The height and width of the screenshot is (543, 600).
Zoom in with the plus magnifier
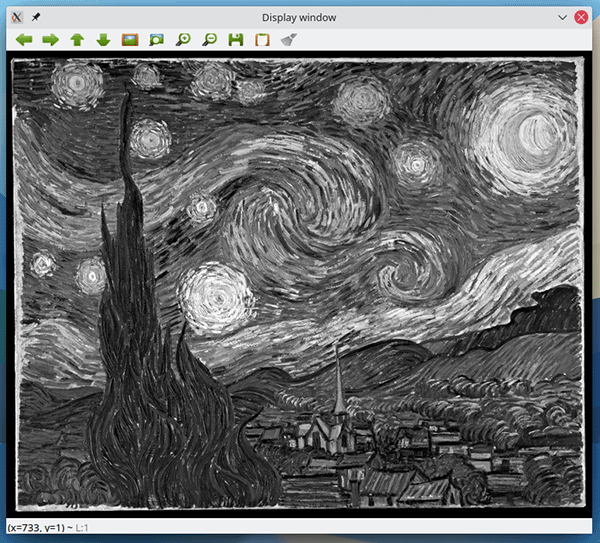(183, 40)
